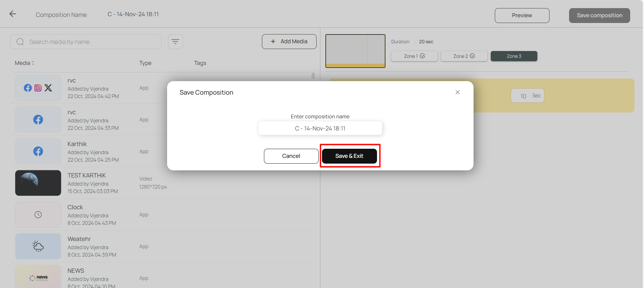Viewport: 644px width, 288px height.
Task: Select the Weatehr weather app icon
Action: point(38,246)
